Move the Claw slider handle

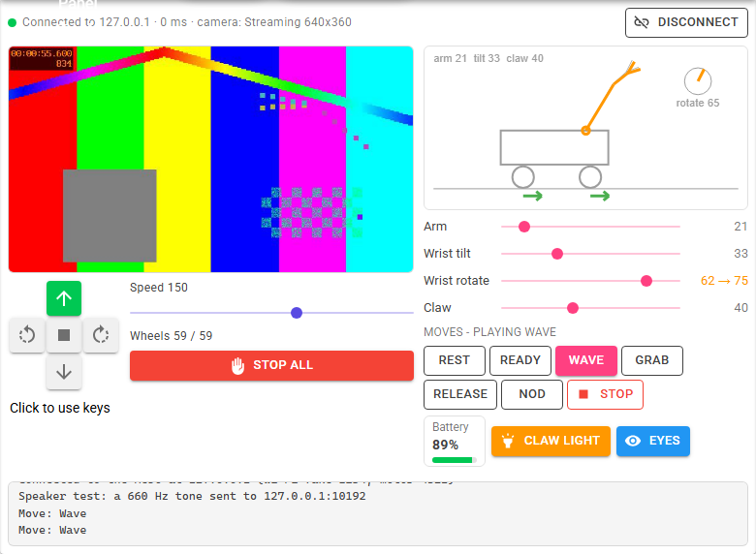click(x=572, y=308)
